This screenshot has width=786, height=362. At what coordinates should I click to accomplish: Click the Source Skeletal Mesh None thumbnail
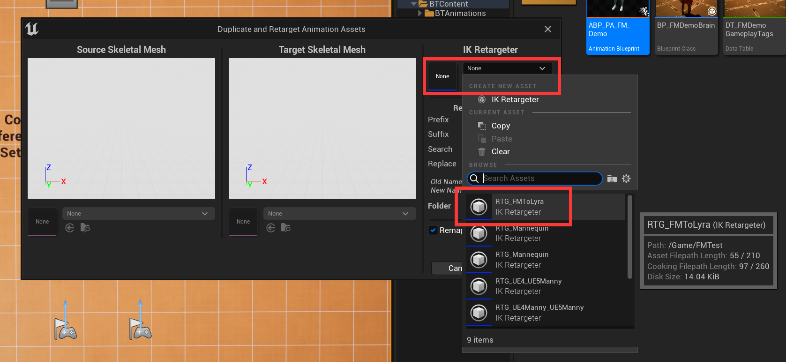[x=42, y=222]
